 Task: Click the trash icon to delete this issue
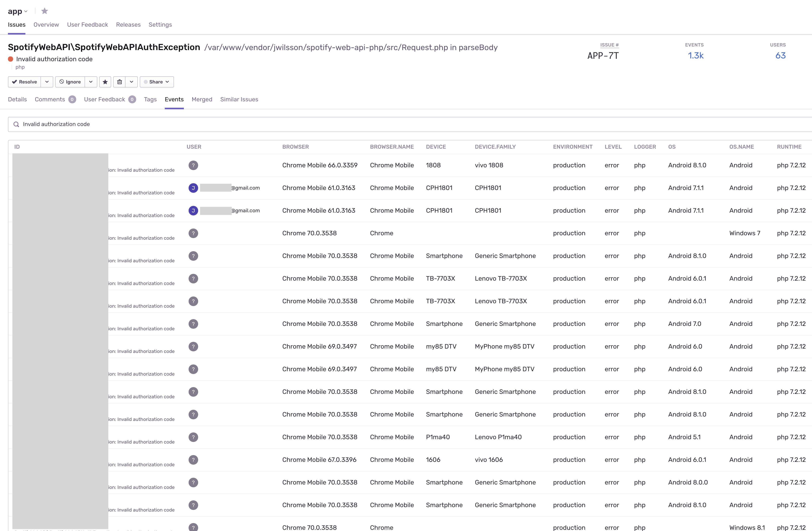[119, 82]
